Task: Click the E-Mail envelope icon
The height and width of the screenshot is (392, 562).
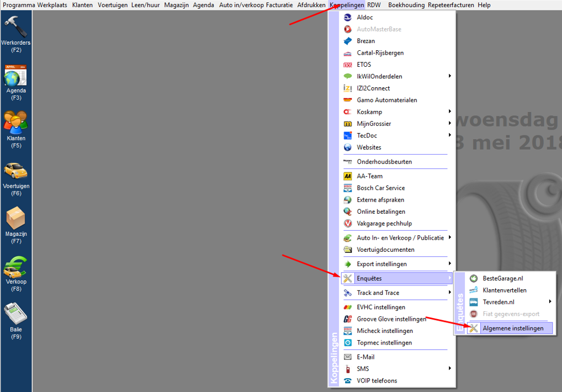Action: [x=348, y=357]
